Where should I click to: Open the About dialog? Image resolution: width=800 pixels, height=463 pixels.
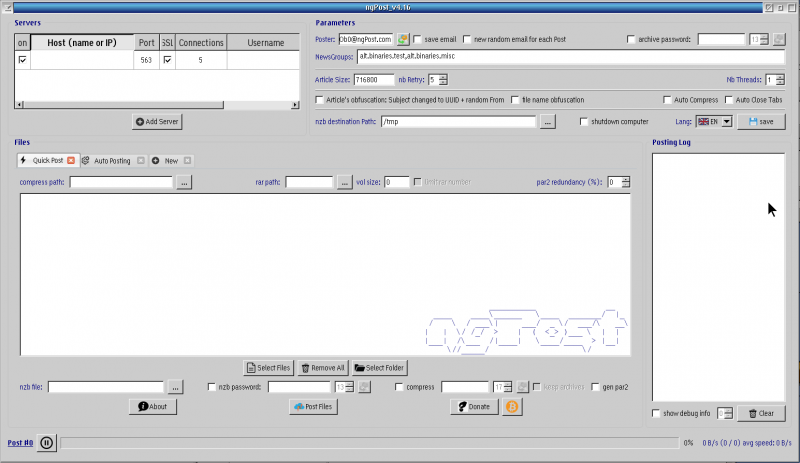point(153,407)
